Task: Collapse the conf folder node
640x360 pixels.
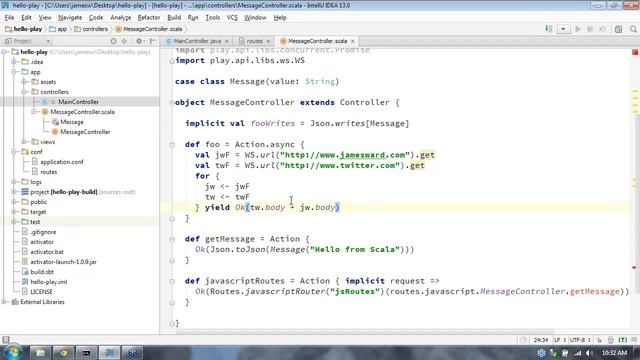Action: click(x=14, y=152)
